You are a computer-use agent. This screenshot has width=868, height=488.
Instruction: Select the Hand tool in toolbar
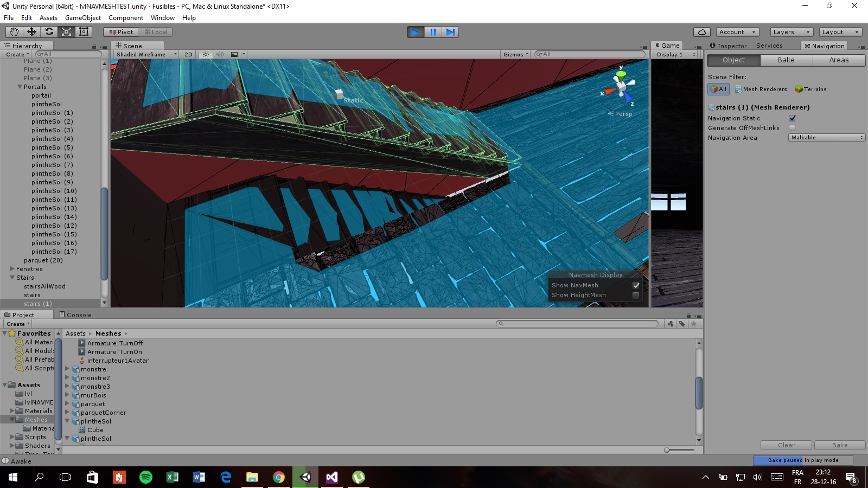(x=14, y=32)
